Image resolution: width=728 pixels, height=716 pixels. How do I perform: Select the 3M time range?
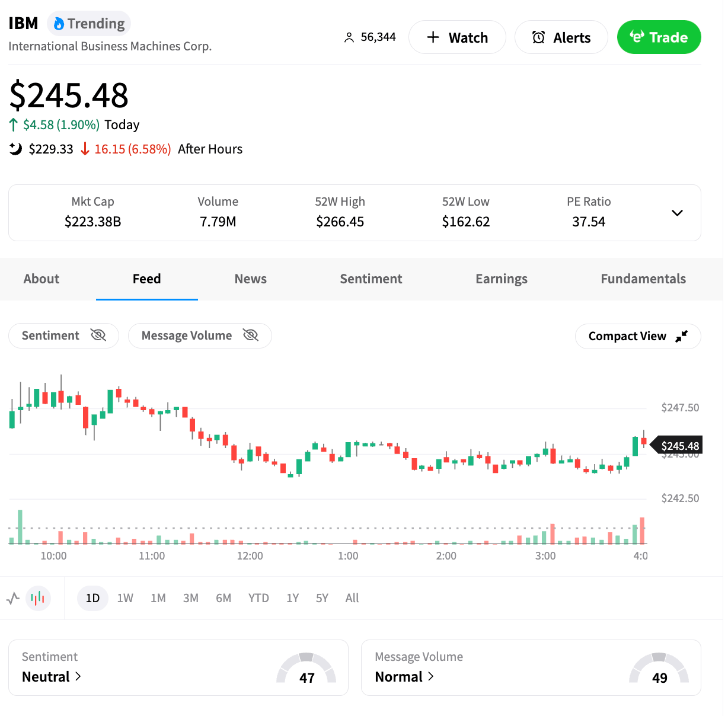(191, 598)
